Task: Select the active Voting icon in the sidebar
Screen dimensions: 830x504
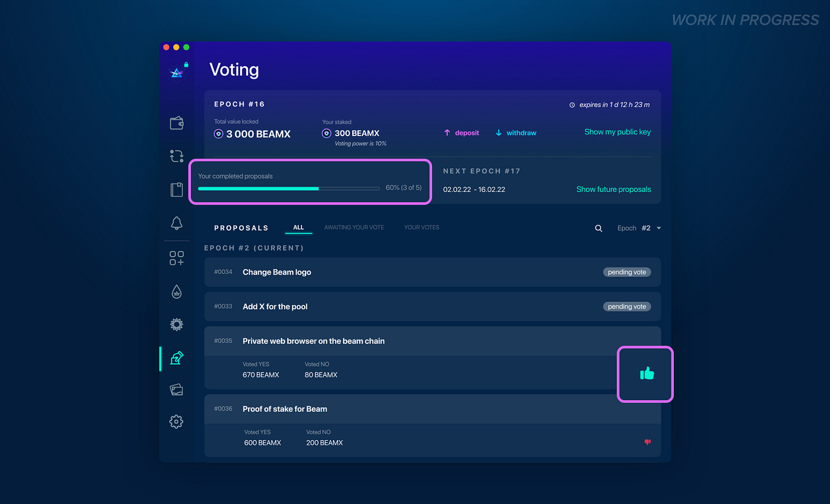Action: tap(177, 358)
